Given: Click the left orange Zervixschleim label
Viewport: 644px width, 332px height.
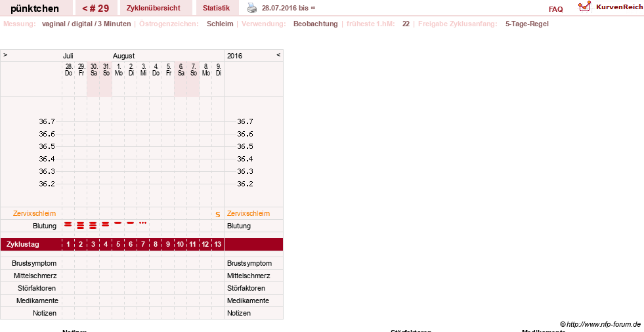Looking at the screenshot, I should tap(35, 213).
